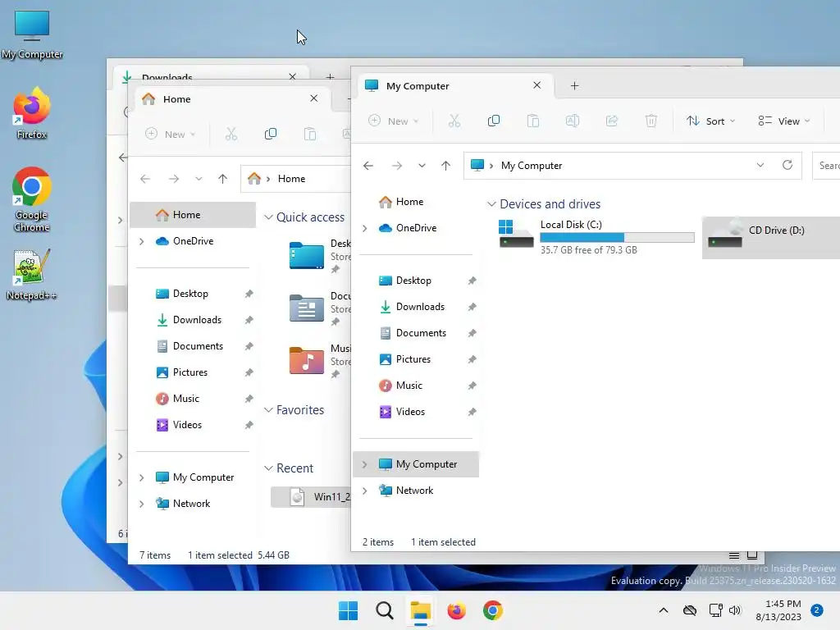Click up arrow in Home window navigation
Image resolution: width=840 pixels, height=630 pixels.
click(x=223, y=178)
